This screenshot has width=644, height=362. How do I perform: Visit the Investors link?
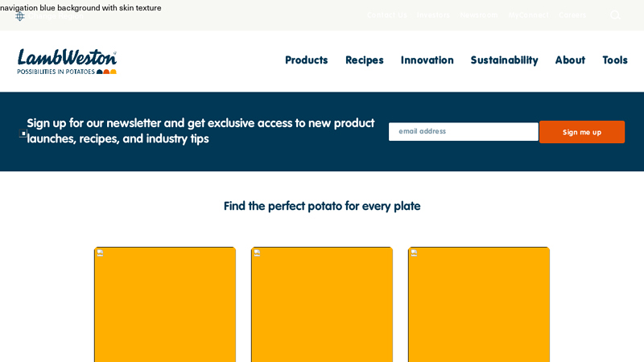point(433,15)
